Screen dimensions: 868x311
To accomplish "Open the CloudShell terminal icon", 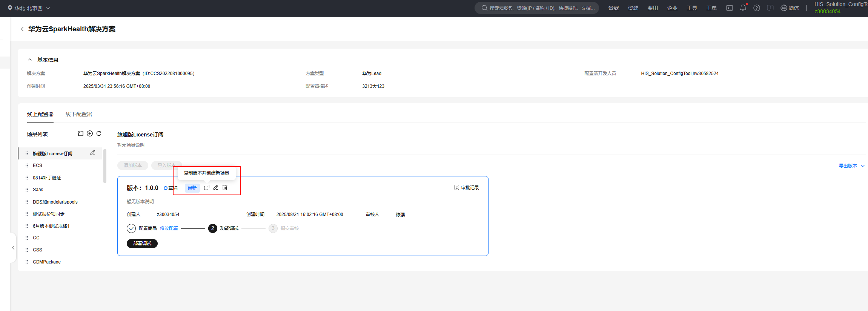I will point(730,8).
